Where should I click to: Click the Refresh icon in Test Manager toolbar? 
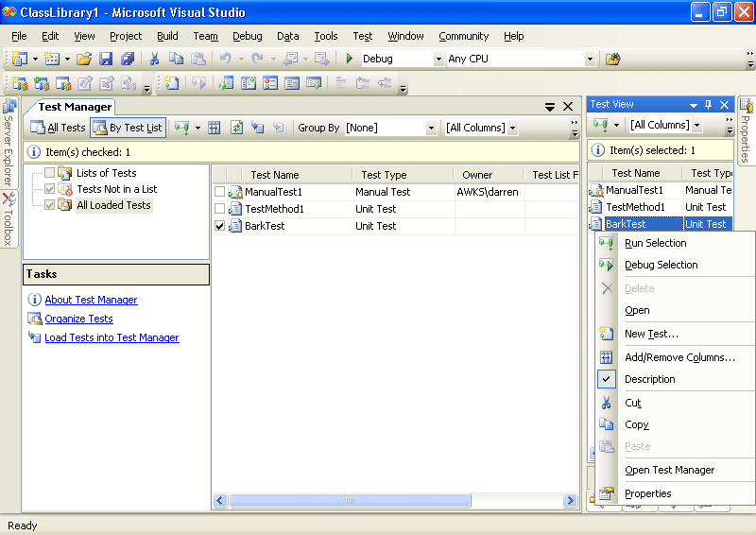[x=236, y=128]
